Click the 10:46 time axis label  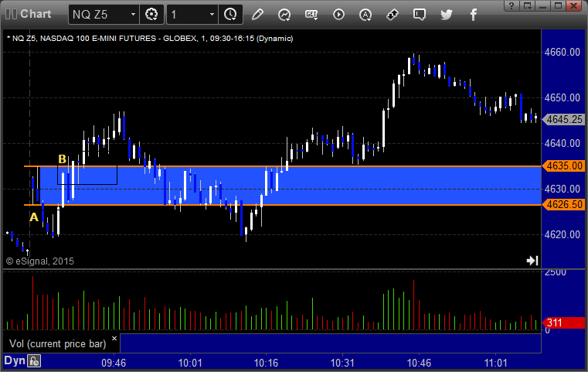tap(420, 363)
